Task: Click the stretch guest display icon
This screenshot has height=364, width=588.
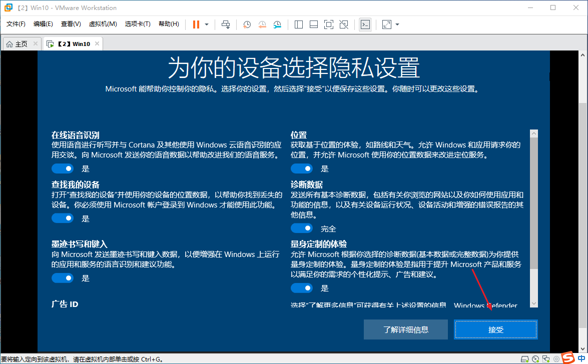Action: click(x=386, y=24)
